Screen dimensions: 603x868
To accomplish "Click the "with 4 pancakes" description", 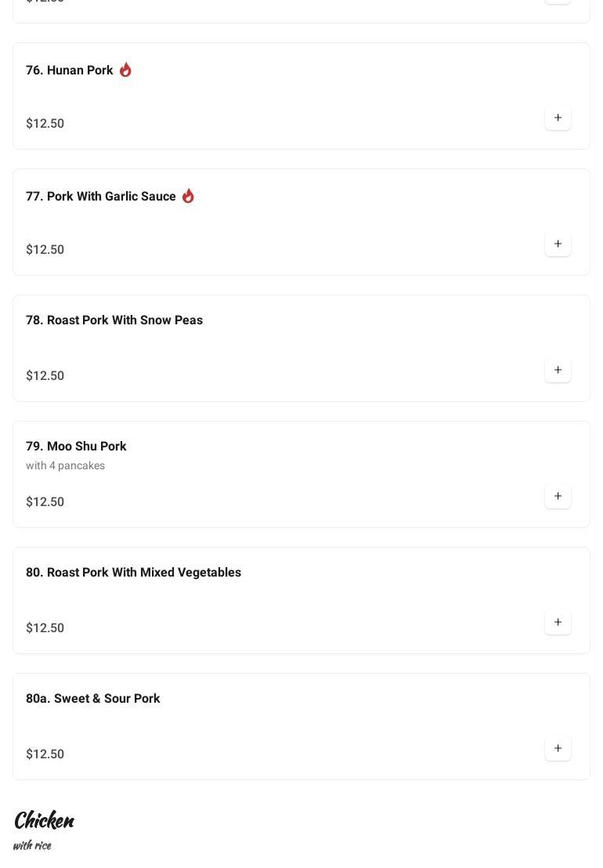I will [65, 466].
